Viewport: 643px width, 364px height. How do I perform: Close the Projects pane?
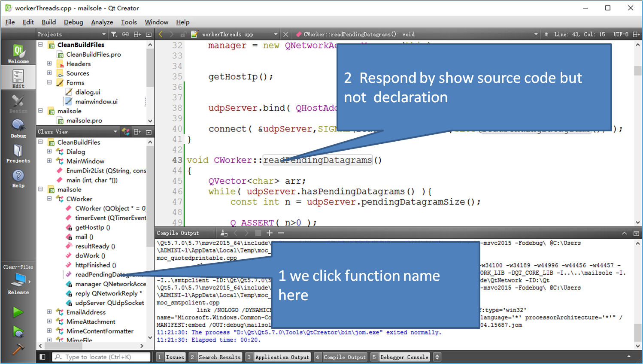coord(149,34)
